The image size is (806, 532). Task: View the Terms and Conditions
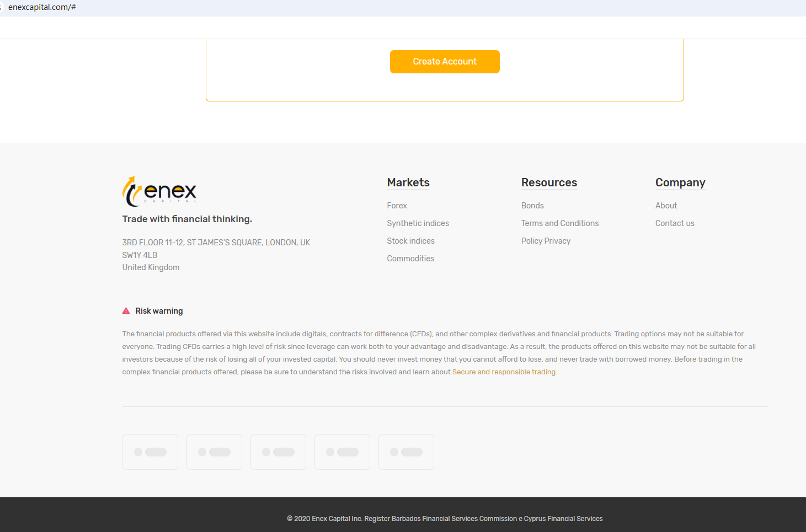click(559, 223)
